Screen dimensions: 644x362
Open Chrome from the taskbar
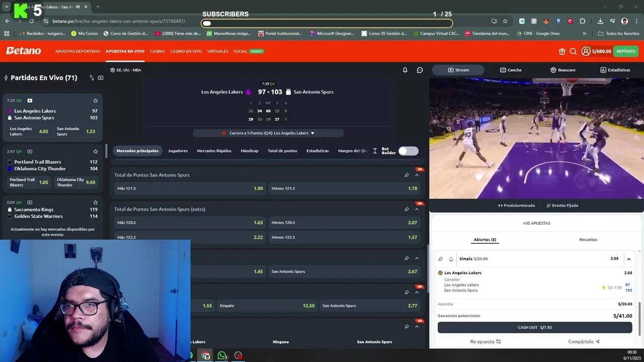[206, 355]
